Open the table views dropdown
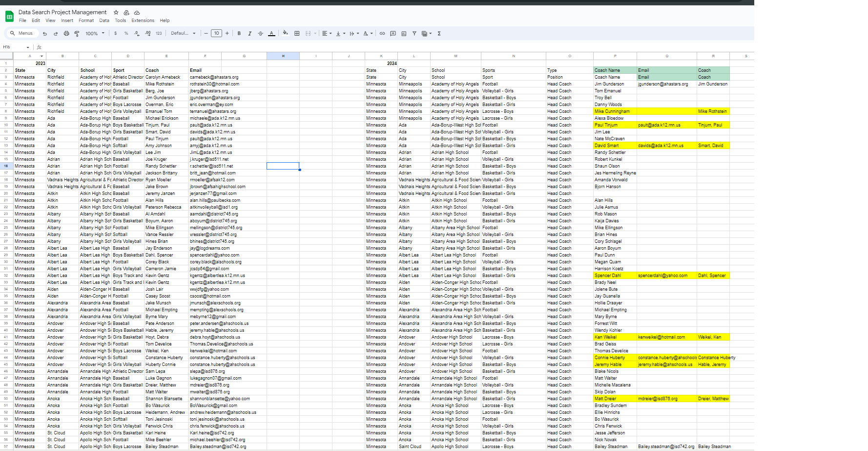 point(427,34)
